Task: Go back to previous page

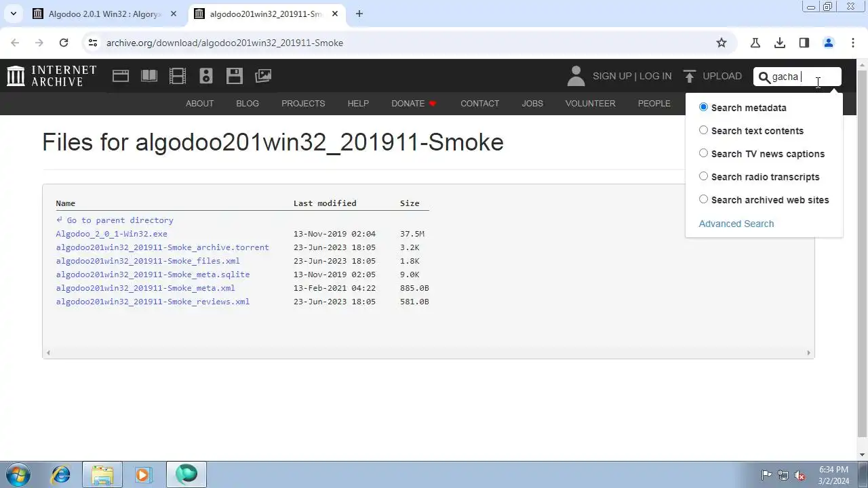Action: pyautogui.click(x=15, y=43)
